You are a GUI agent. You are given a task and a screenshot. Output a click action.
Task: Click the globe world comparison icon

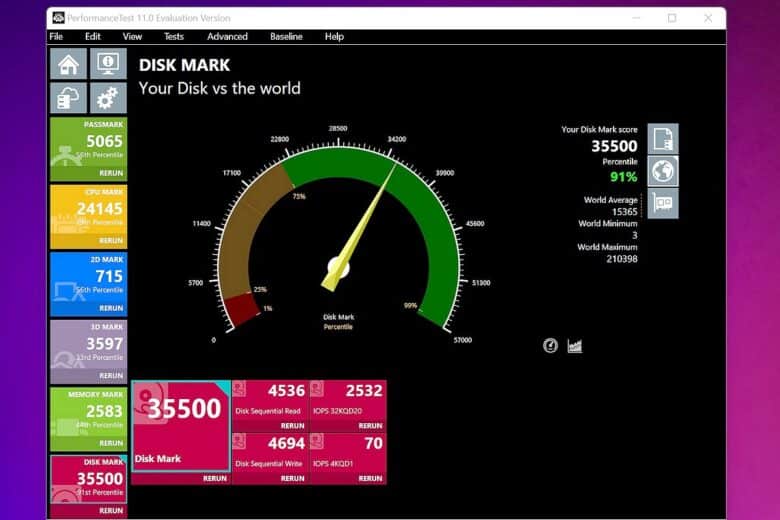663,171
